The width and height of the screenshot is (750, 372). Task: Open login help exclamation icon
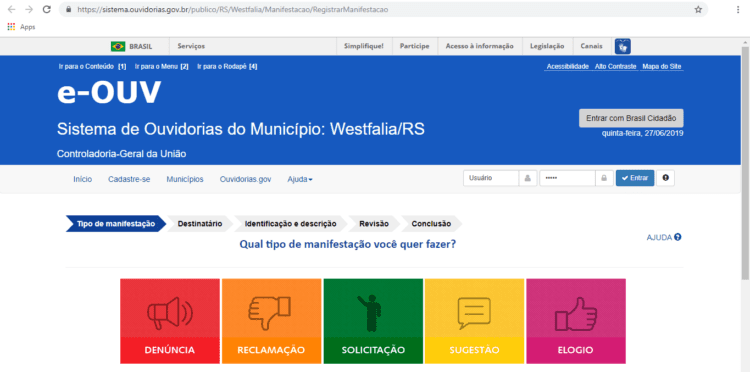pyautogui.click(x=665, y=178)
